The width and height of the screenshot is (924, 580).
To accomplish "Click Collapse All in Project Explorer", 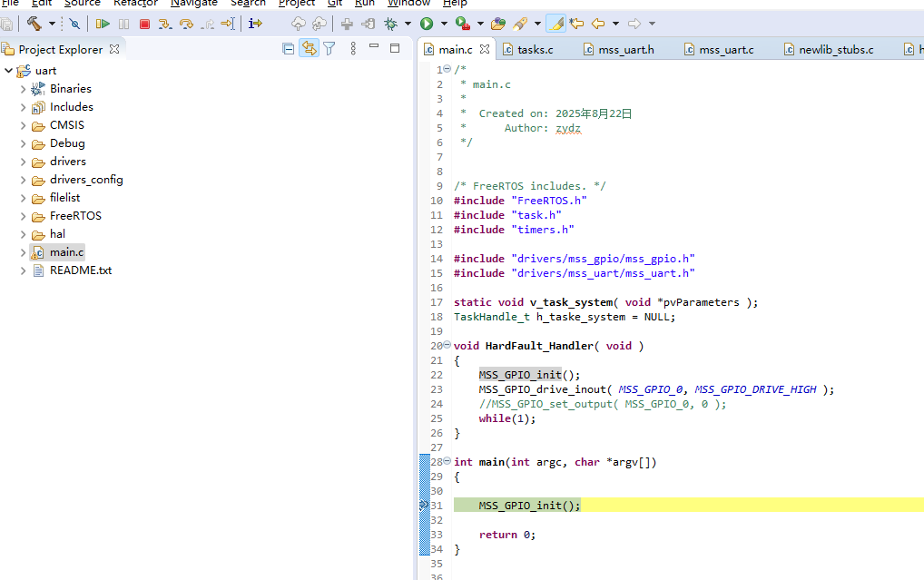I will coord(288,48).
